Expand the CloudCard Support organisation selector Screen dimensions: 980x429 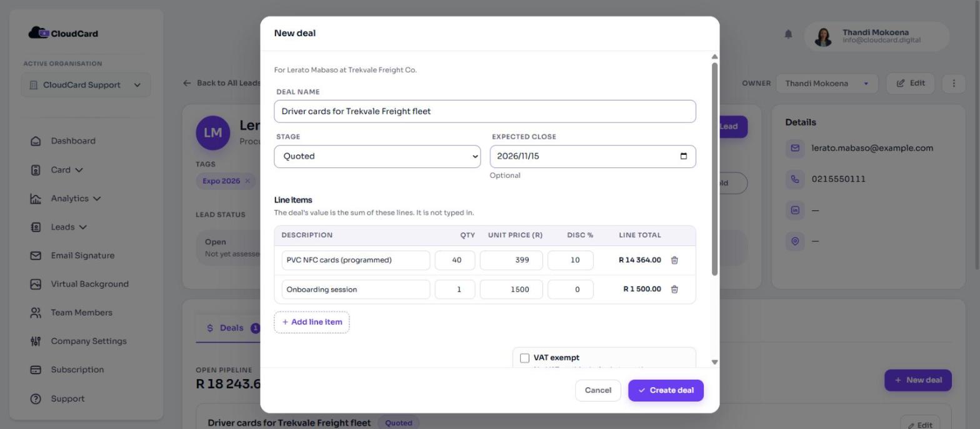(x=86, y=85)
